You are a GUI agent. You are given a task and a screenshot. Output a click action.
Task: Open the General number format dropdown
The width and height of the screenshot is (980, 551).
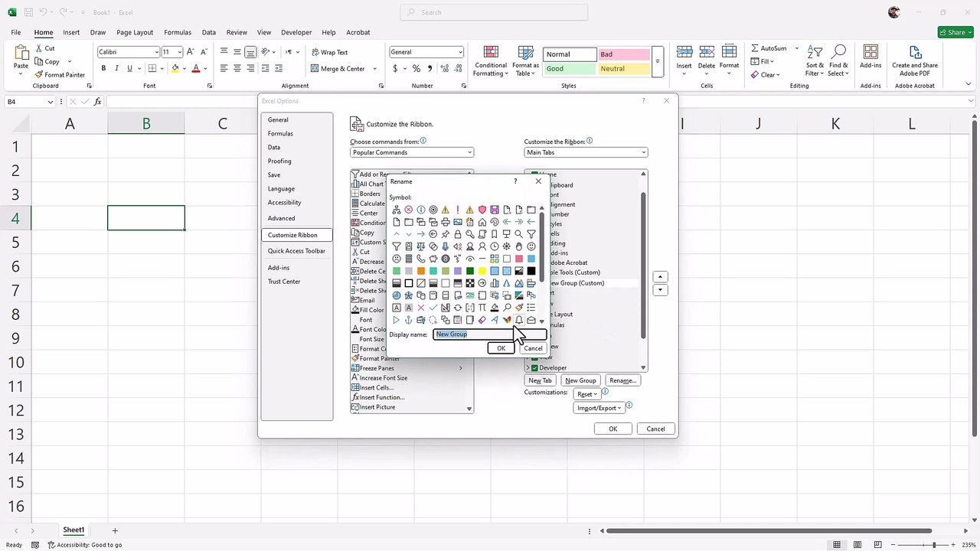pyautogui.click(x=460, y=52)
